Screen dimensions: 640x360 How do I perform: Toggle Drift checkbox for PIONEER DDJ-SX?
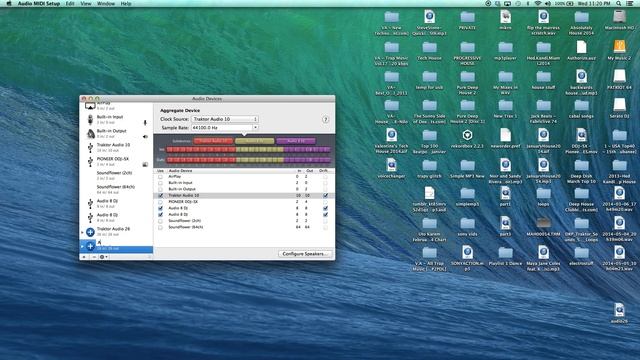pyautogui.click(x=325, y=202)
